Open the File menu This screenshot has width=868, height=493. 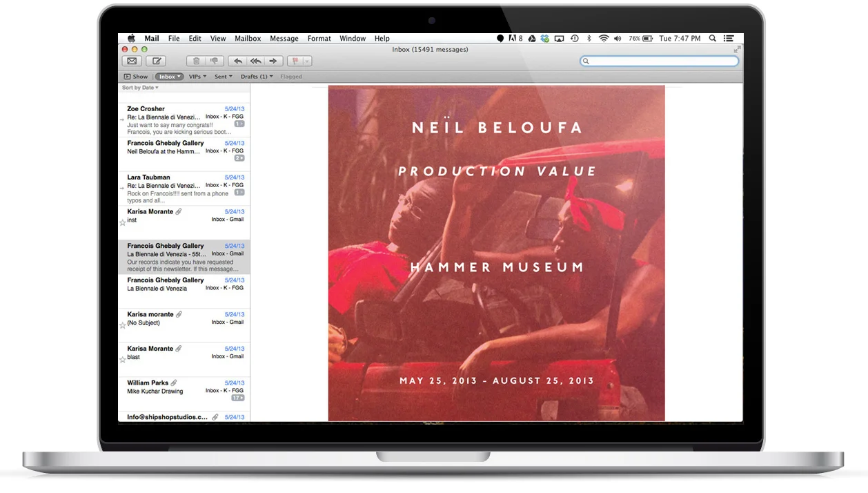point(174,39)
